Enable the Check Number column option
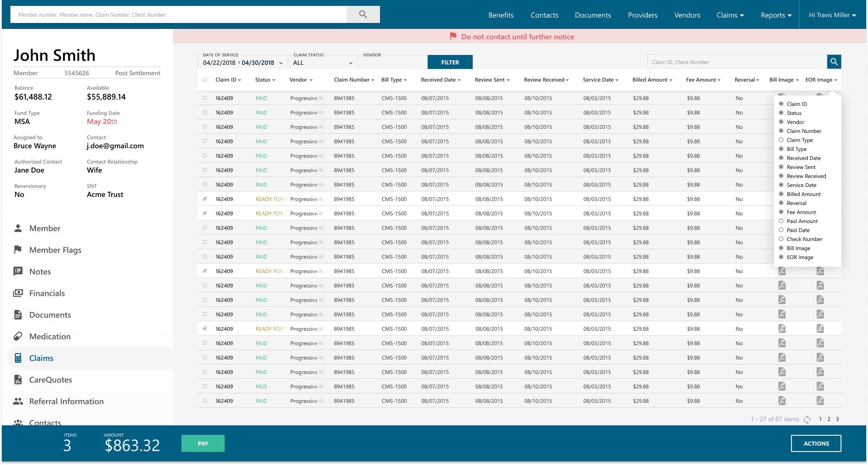This screenshot has height=465, width=868. click(x=781, y=239)
